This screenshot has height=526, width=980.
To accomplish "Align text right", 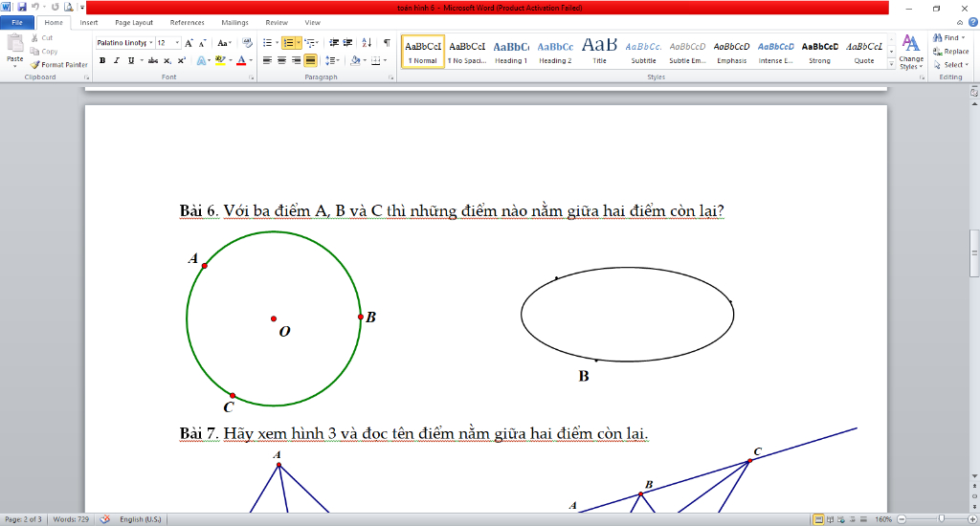I will (297, 60).
